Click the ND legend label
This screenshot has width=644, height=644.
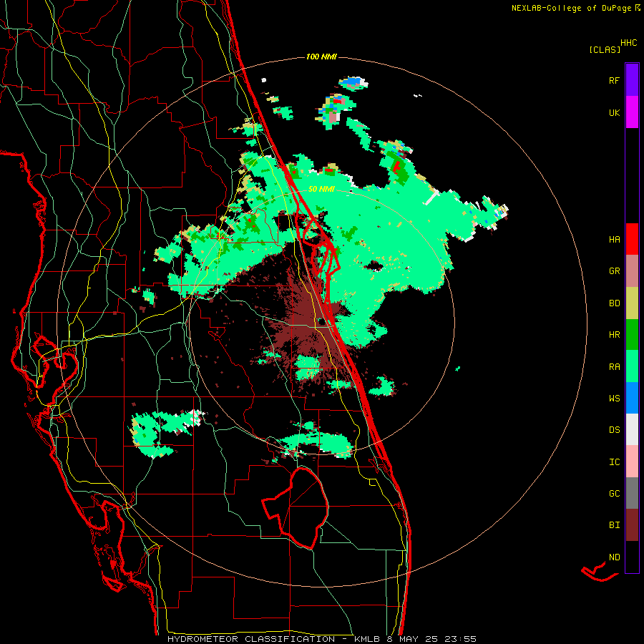click(614, 557)
